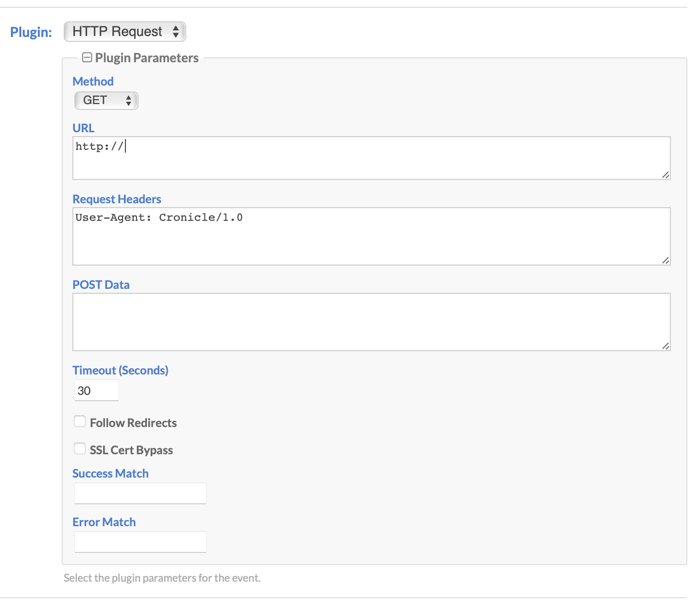Collapse the Plugin Parameters section
Screen dimensions: 700x606
click(87, 58)
